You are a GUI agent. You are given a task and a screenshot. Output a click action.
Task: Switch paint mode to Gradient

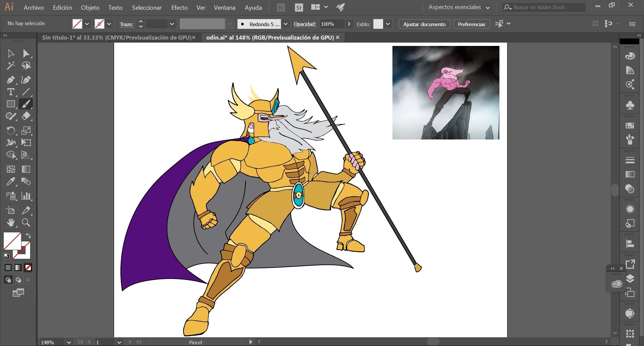pos(18,268)
